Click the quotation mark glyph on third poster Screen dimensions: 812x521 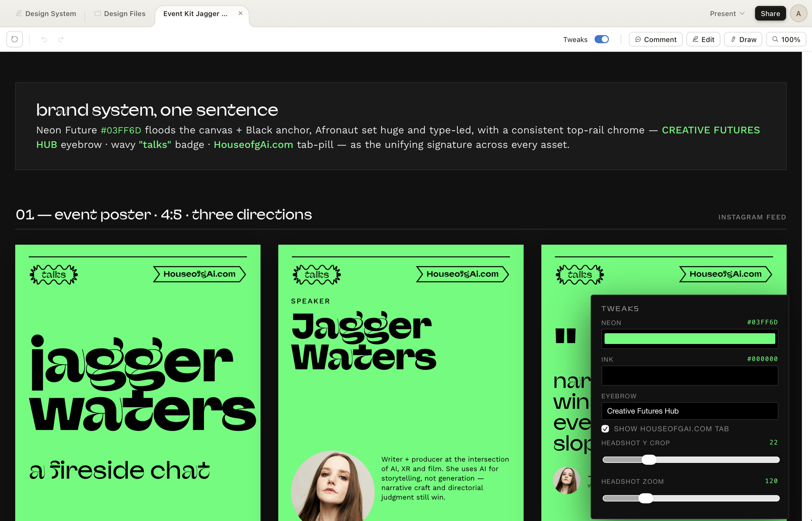(565, 336)
